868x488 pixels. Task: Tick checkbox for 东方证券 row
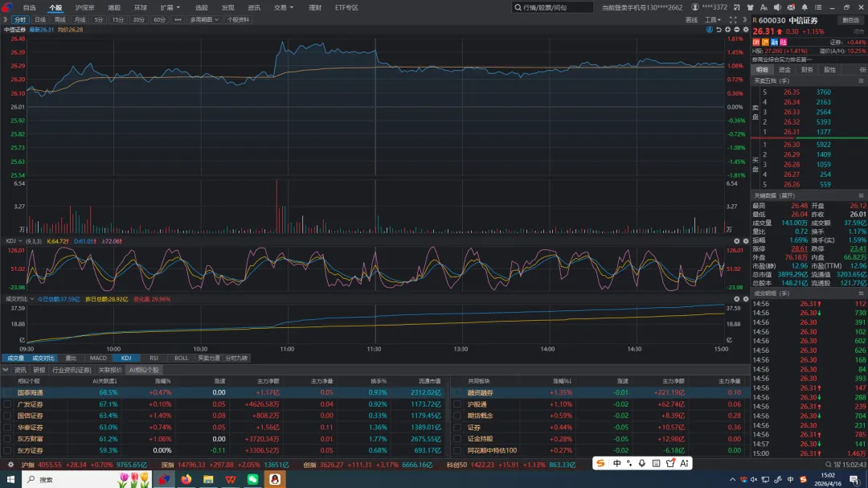point(7,450)
